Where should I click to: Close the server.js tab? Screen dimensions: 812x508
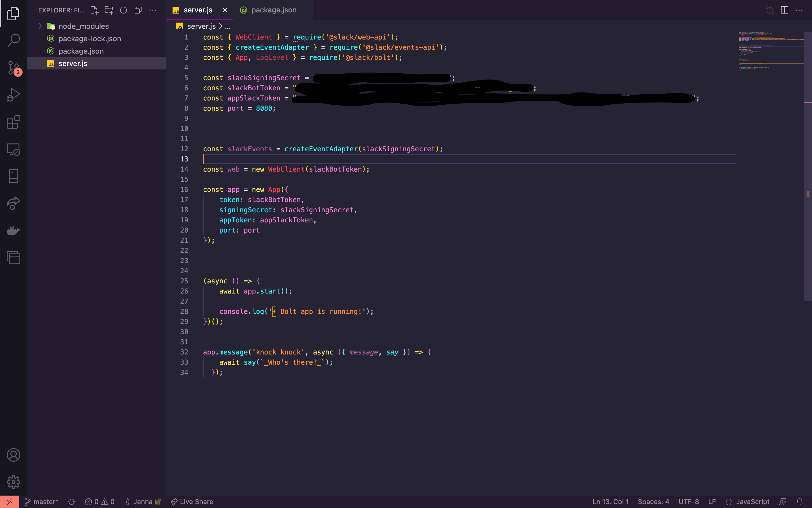point(225,10)
